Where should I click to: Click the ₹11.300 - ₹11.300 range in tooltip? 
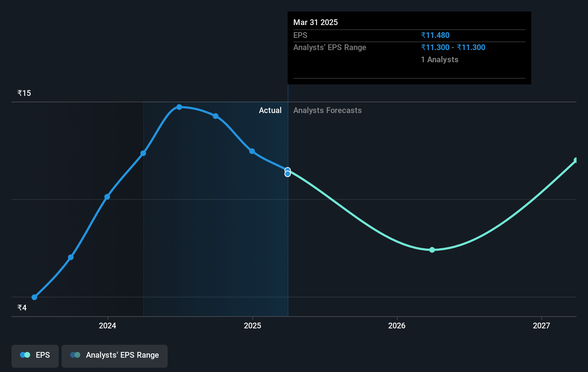pyautogui.click(x=453, y=47)
